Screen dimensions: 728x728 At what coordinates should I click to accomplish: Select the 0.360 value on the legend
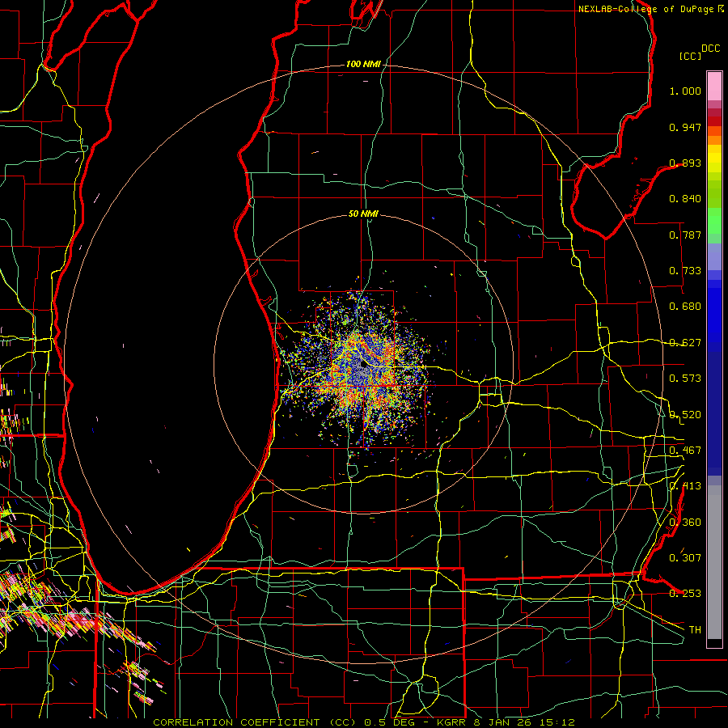tap(685, 523)
